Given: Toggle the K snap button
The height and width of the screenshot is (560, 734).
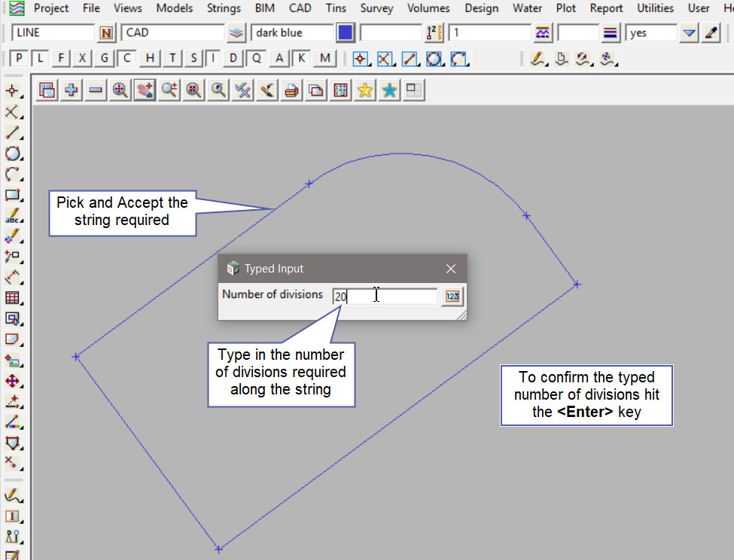Looking at the screenshot, I should (302, 59).
